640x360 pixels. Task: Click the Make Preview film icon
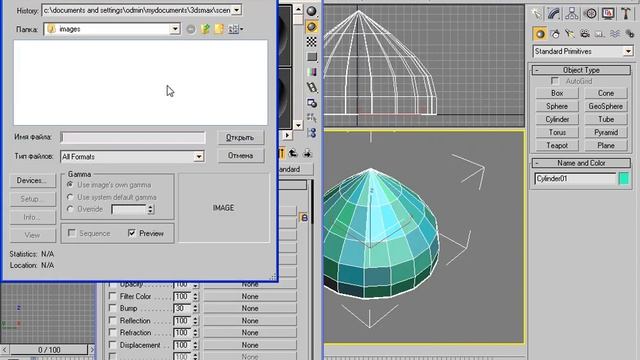pyautogui.click(x=311, y=87)
